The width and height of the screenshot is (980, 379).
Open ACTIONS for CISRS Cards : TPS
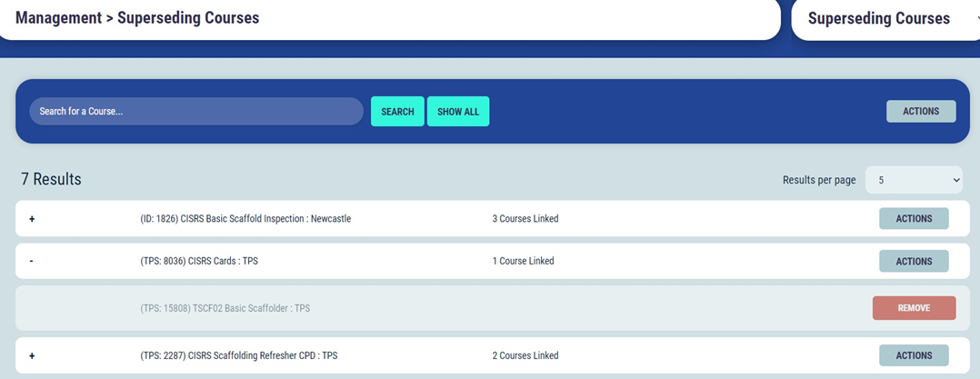pos(913,261)
